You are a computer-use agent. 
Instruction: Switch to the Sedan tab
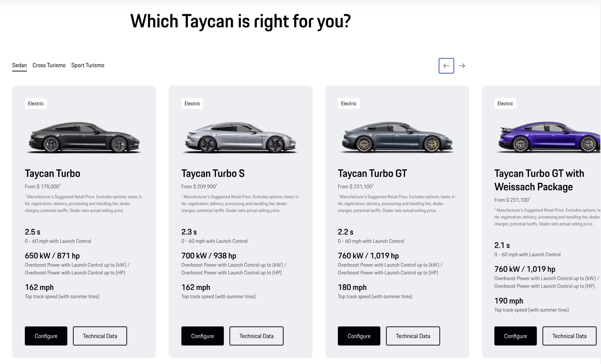tap(19, 65)
